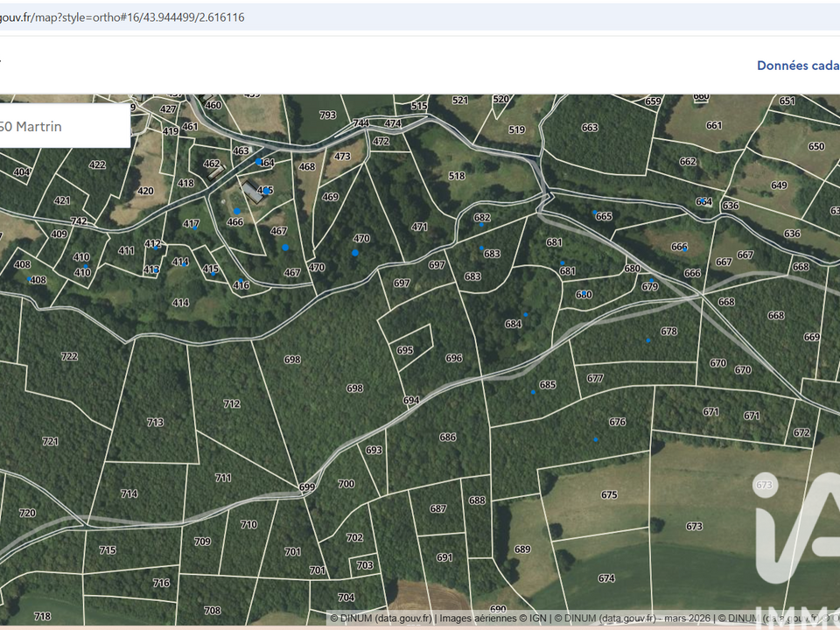
Task: Select parcel label 699
Action: tap(307, 487)
